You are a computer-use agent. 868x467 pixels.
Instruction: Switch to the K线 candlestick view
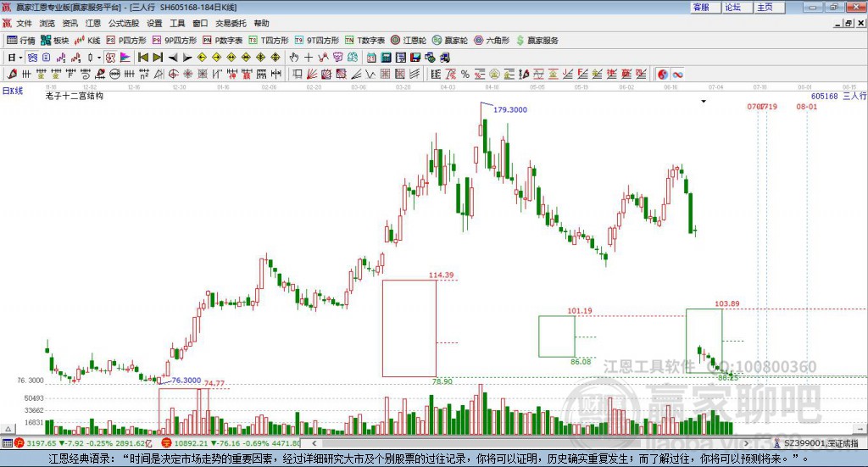tap(87, 41)
